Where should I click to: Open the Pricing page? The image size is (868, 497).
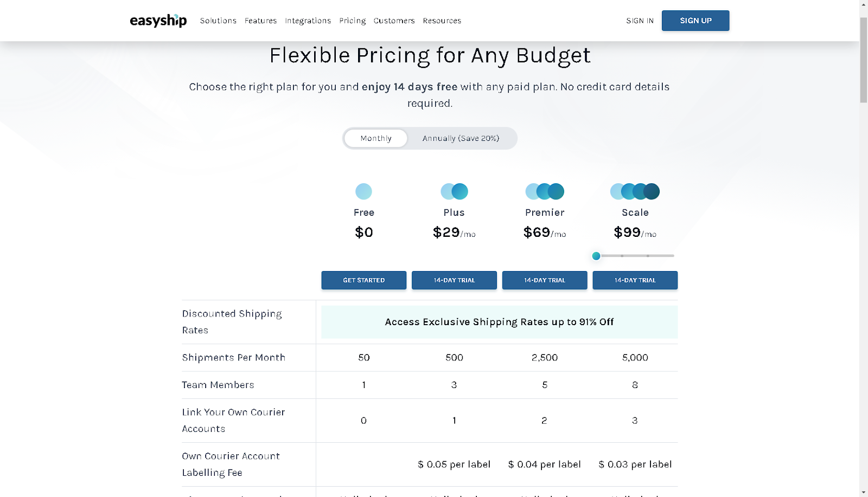point(352,21)
